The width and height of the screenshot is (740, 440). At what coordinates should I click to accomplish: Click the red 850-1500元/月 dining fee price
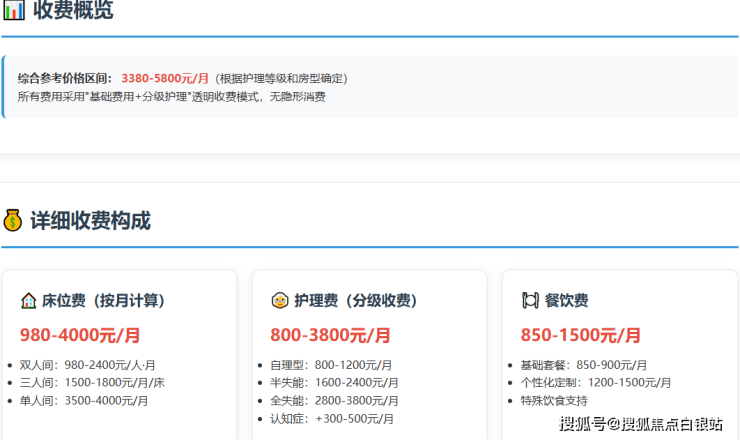pos(580,335)
